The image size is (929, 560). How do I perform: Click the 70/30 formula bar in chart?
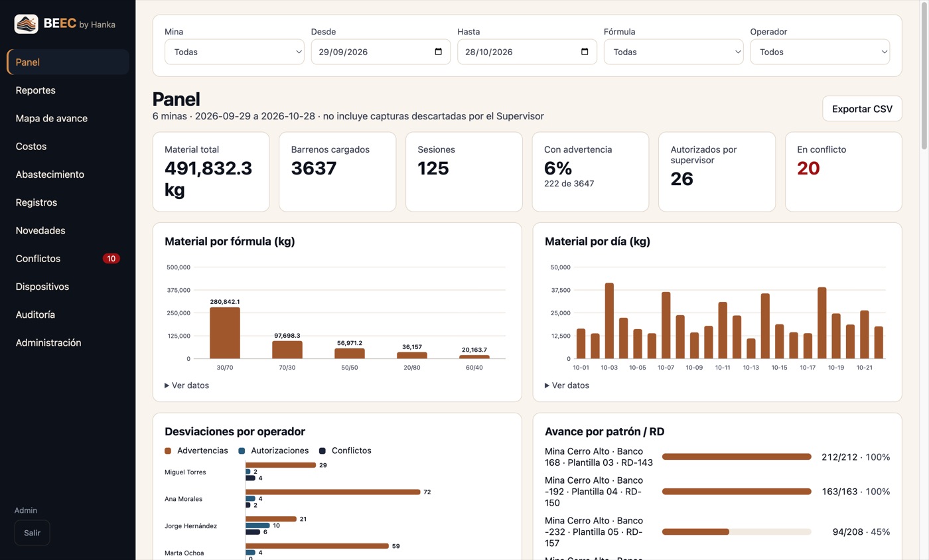pos(287,350)
